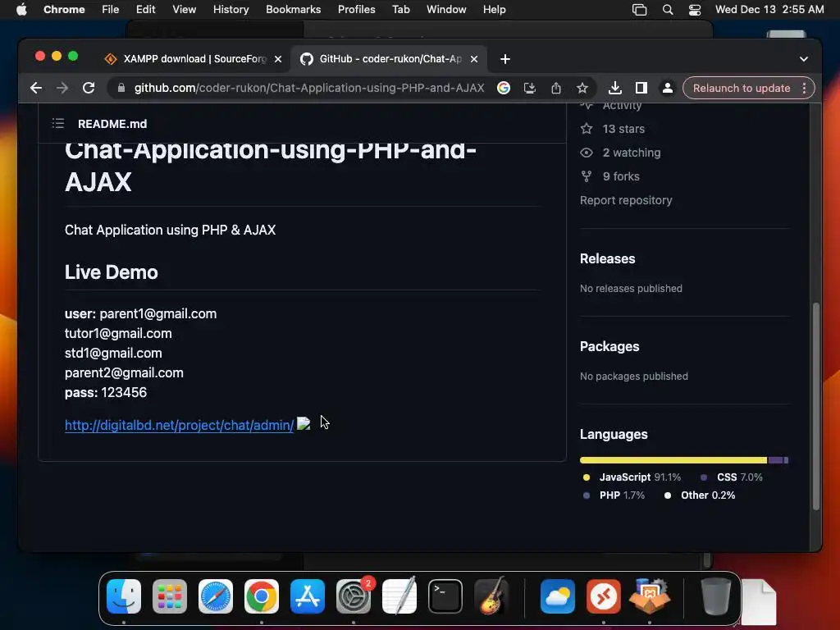Click the Live Demo heading

(112, 272)
